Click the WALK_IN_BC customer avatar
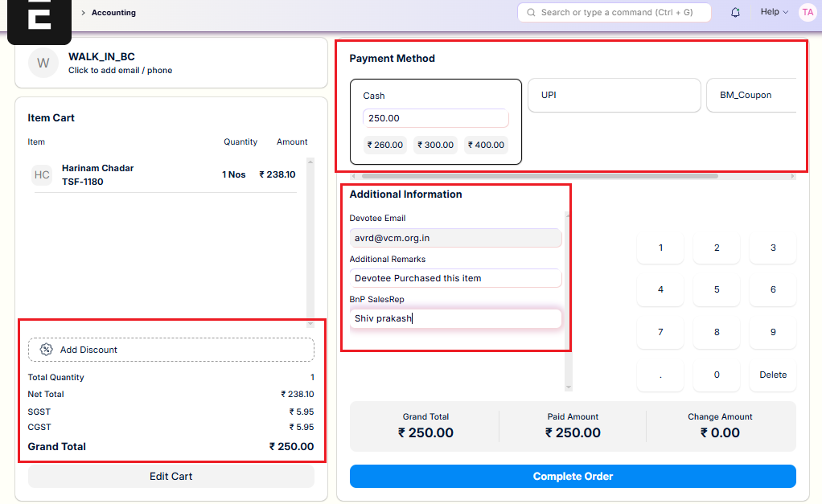This screenshot has width=822, height=504. 43,63
